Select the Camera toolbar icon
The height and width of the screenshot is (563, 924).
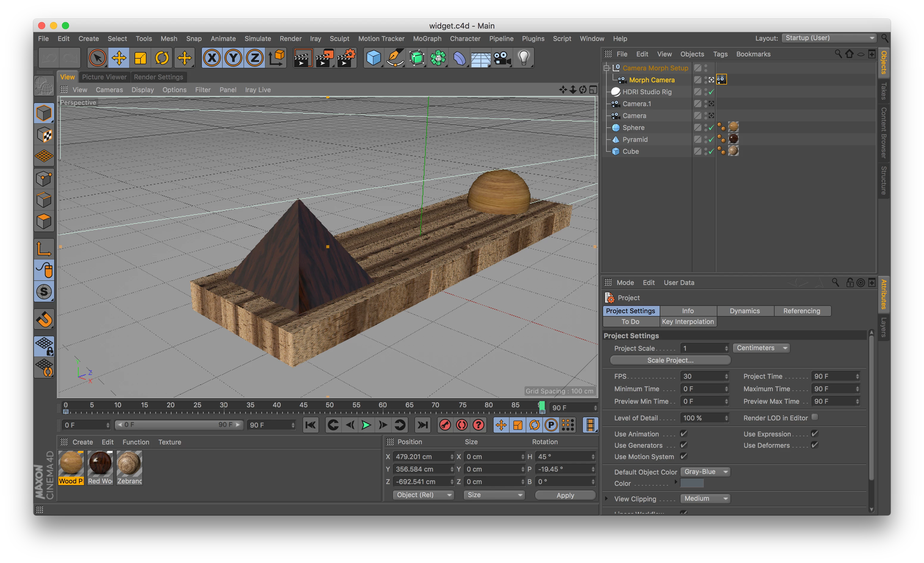(x=502, y=58)
